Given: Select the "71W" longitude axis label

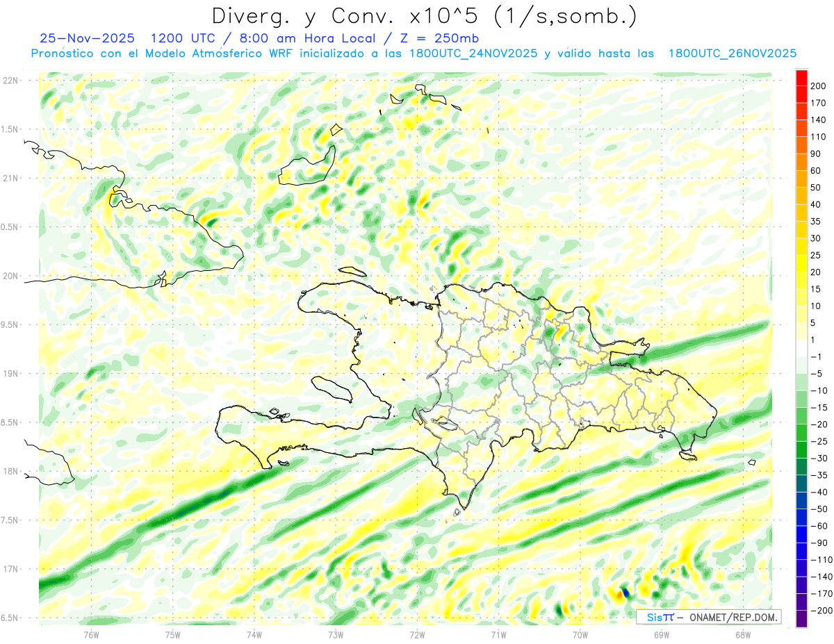Looking at the screenshot, I should pyautogui.click(x=498, y=634).
